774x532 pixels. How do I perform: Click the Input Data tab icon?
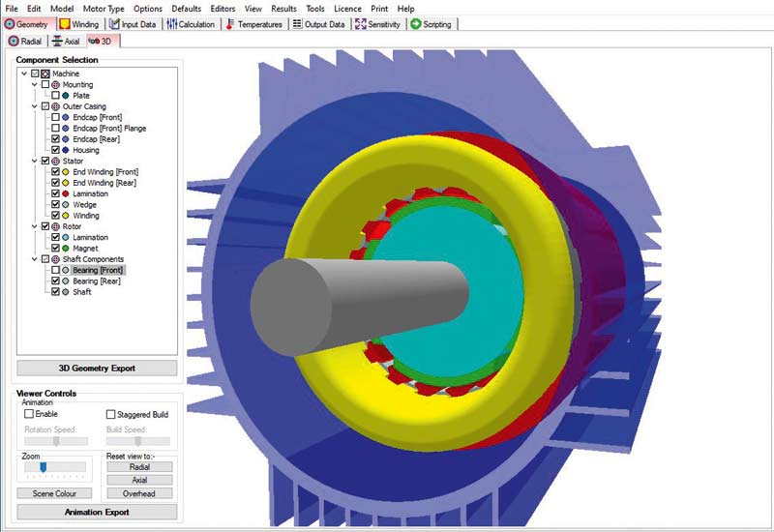[116, 24]
